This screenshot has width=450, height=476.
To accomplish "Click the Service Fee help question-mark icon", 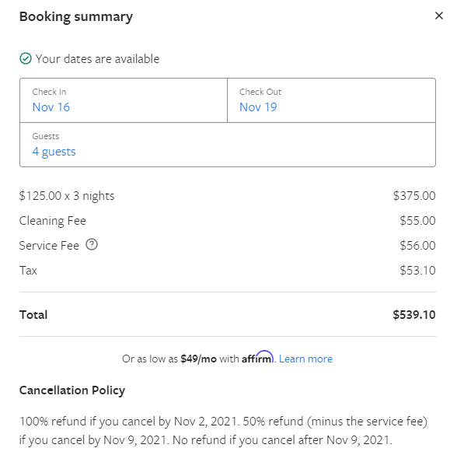I will point(92,244).
